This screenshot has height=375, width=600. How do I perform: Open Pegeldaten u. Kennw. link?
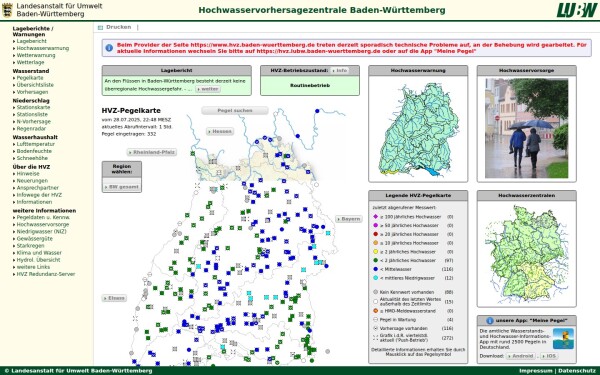click(x=43, y=217)
